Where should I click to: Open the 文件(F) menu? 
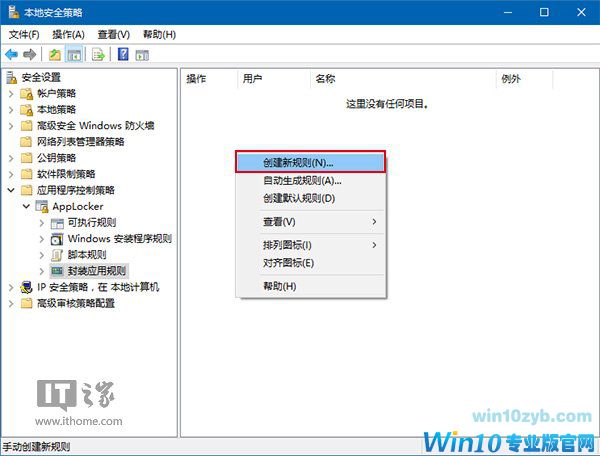click(24, 35)
